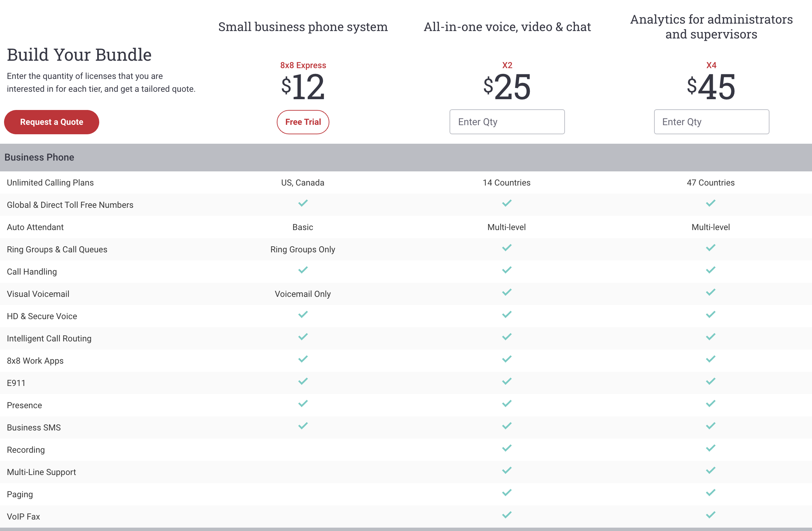Click the Intelligent Call Routing row label
The image size is (812, 531).
49,338
